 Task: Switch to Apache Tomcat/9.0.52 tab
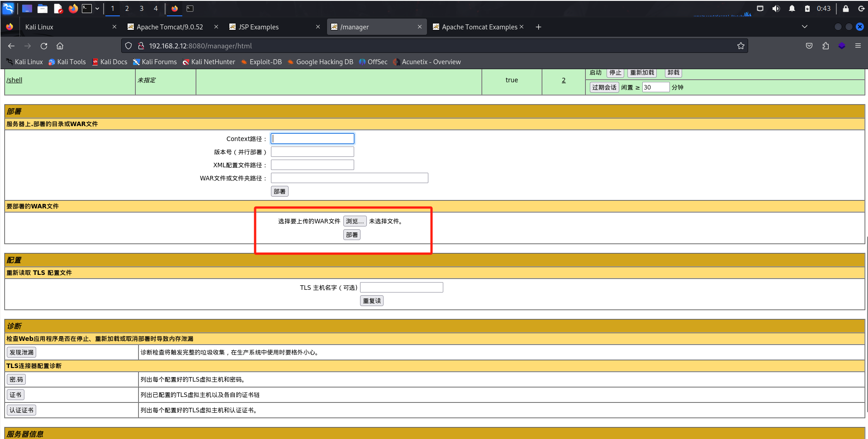170,27
